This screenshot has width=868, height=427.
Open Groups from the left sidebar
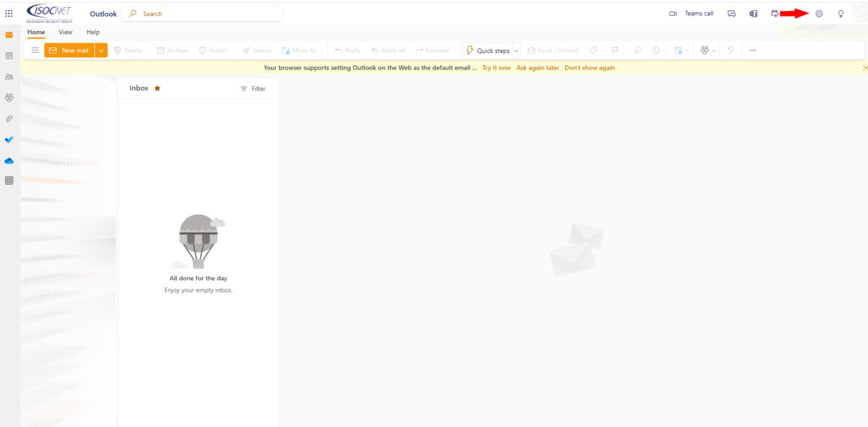(9, 96)
